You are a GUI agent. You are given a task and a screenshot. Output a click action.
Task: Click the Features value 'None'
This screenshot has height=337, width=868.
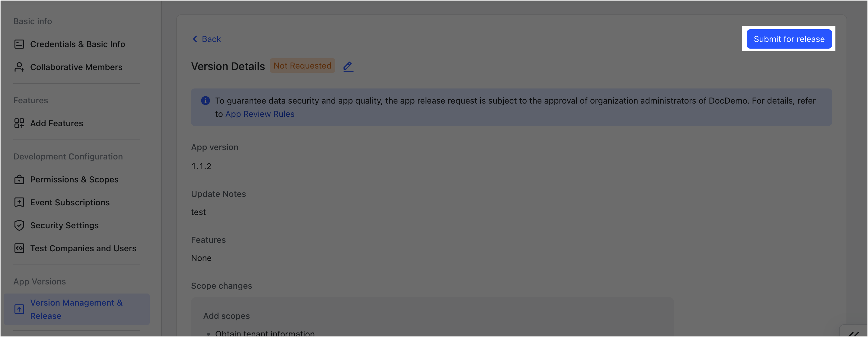tap(201, 258)
